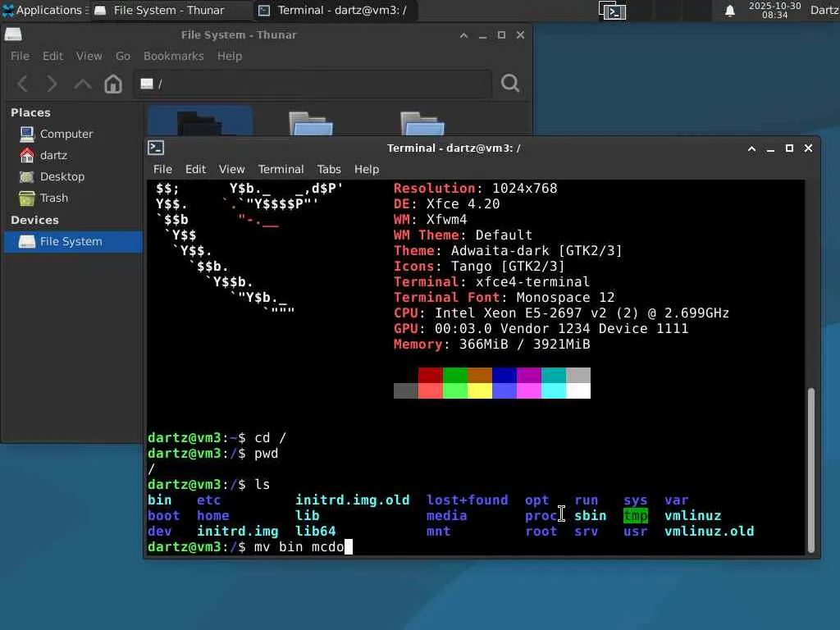Switch to File System - Thunar taskbar button
The height and width of the screenshot is (630, 840).
pos(171,10)
